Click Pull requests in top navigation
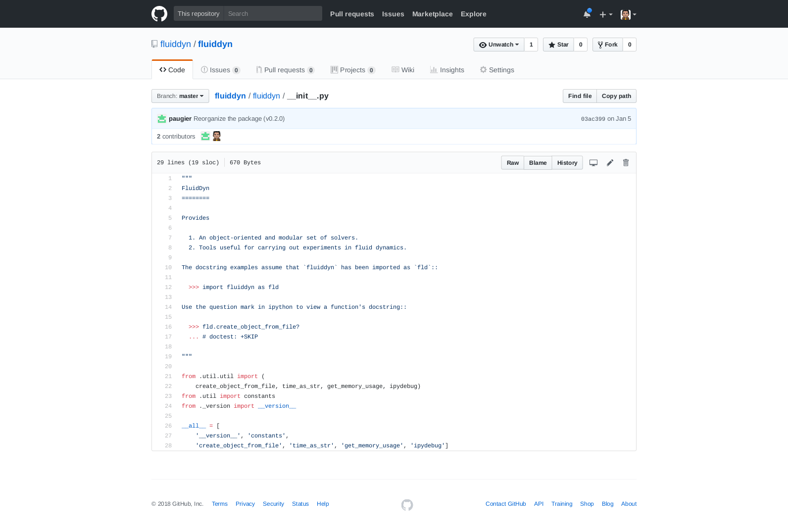 click(352, 14)
